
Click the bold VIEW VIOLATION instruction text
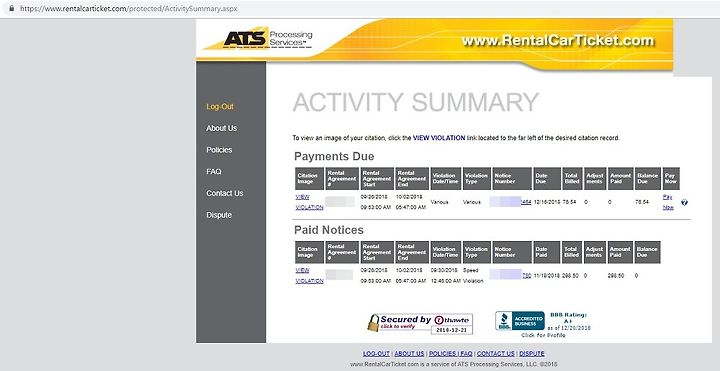point(439,138)
